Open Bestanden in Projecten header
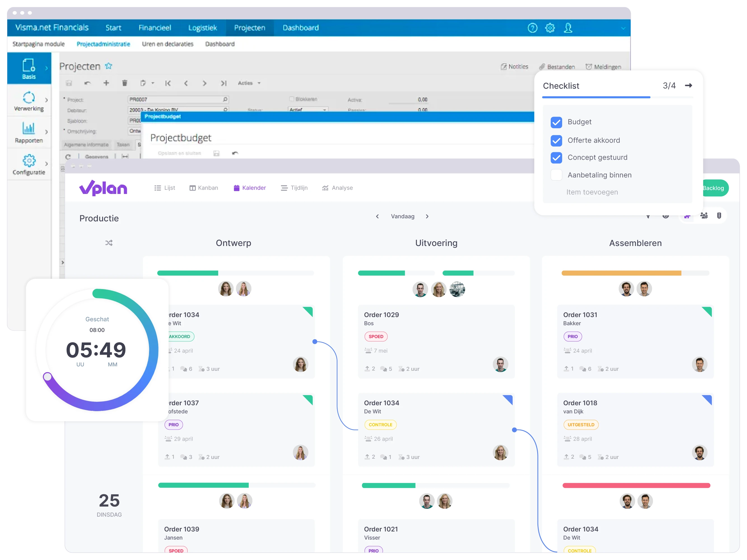747x560 pixels. coord(557,67)
